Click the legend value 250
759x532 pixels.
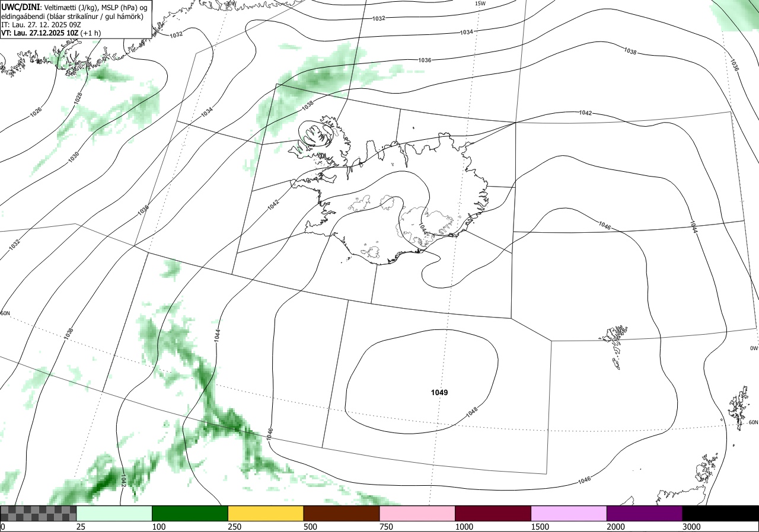[235, 527]
